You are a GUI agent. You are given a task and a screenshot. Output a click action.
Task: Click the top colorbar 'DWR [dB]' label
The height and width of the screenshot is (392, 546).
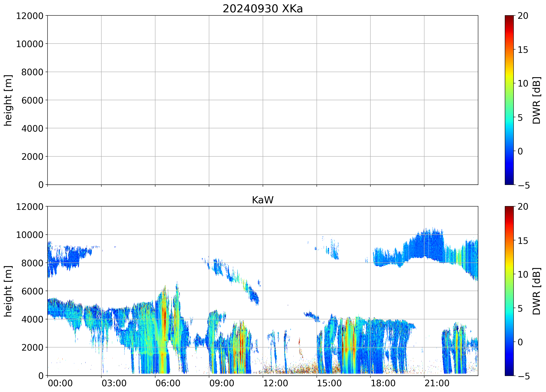pos(537,100)
